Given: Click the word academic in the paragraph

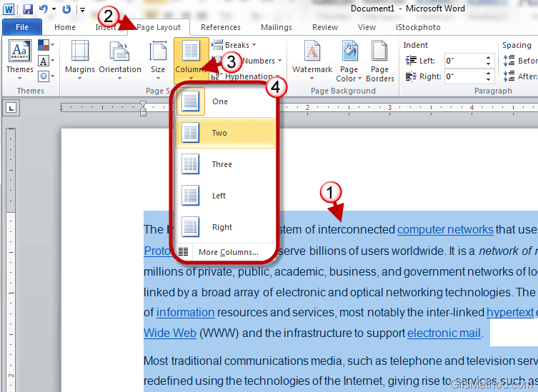Looking at the screenshot, I should [300, 271].
